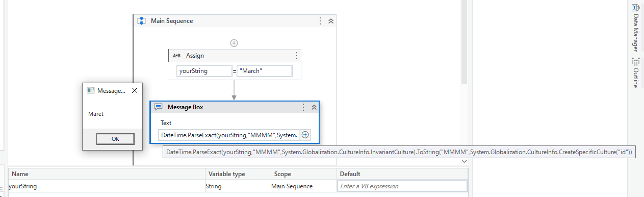Collapse the variables panel chevron
Screen dimensions: 644x197
pos(463,161)
